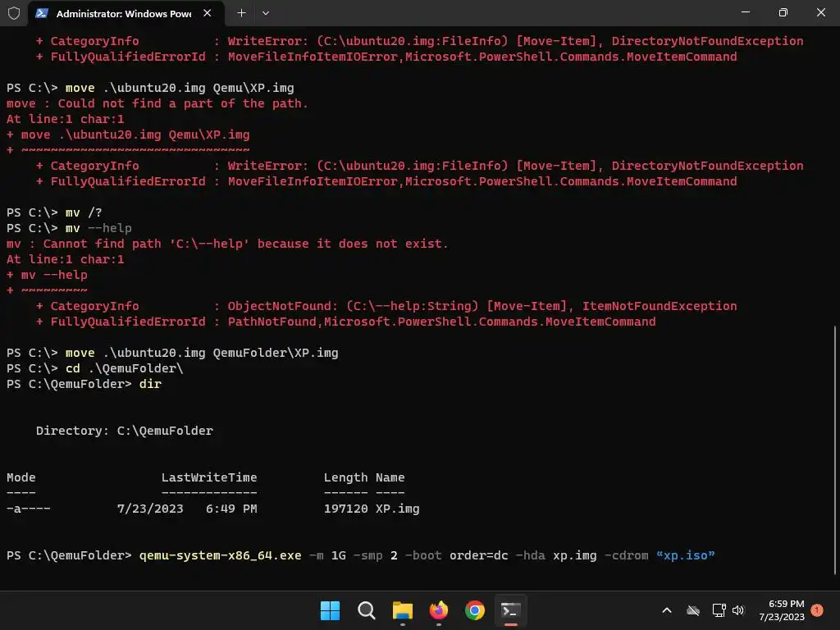840x630 pixels.
Task: Click the LastWriteTime column header
Action: 209,477
